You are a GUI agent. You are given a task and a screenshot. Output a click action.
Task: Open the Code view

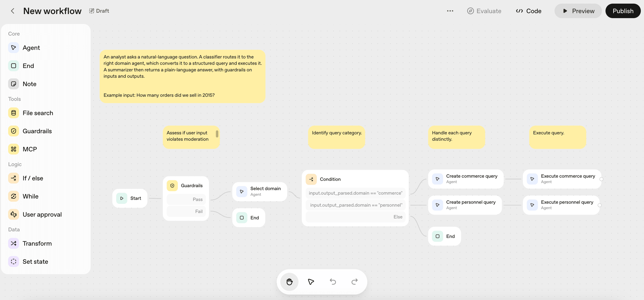[x=529, y=11]
